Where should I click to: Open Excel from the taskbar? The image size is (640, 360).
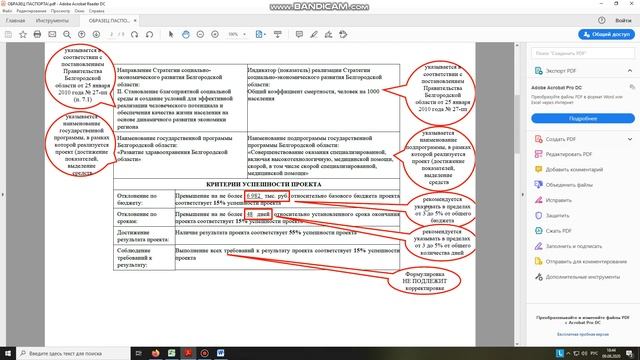171,353
